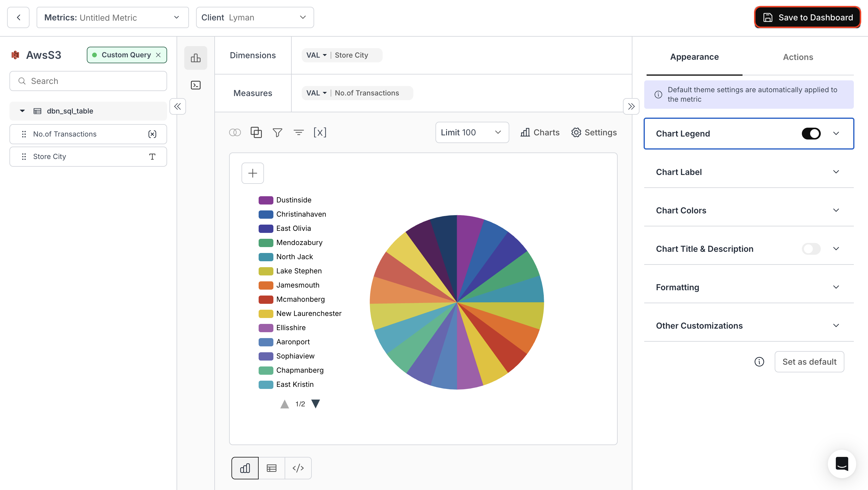Open the custom formula [x] icon
This screenshot has height=490, width=868.
tap(320, 132)
